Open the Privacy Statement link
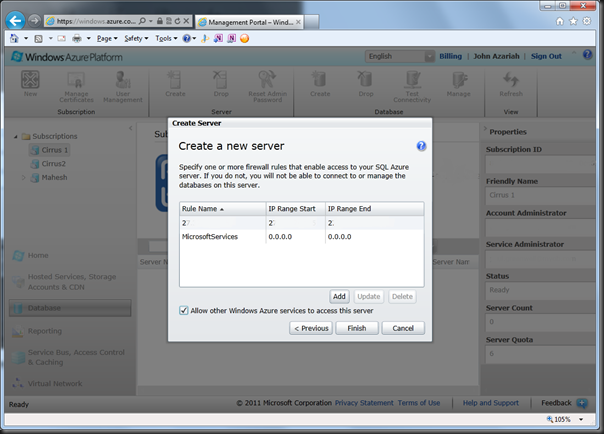The height and width of the screenshot is (434, 604). pos(364,403)
